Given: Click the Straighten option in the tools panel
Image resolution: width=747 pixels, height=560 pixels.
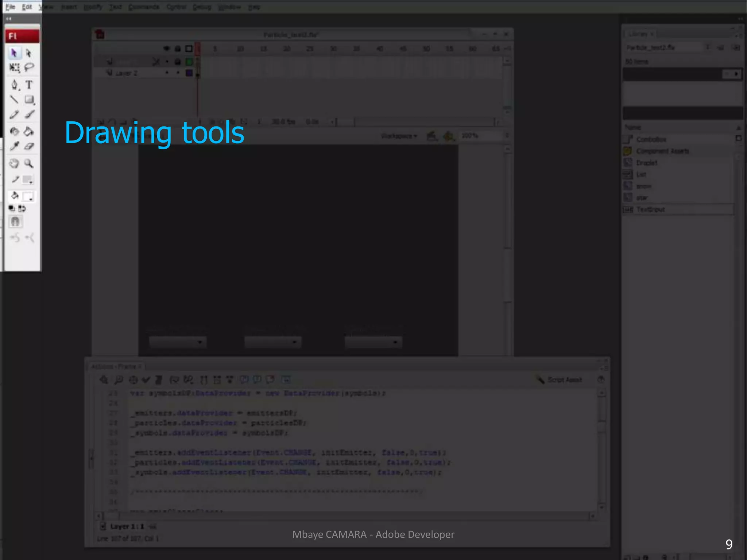Looking at the screenshot, I should pyautogui.click(x=30, y=238).
